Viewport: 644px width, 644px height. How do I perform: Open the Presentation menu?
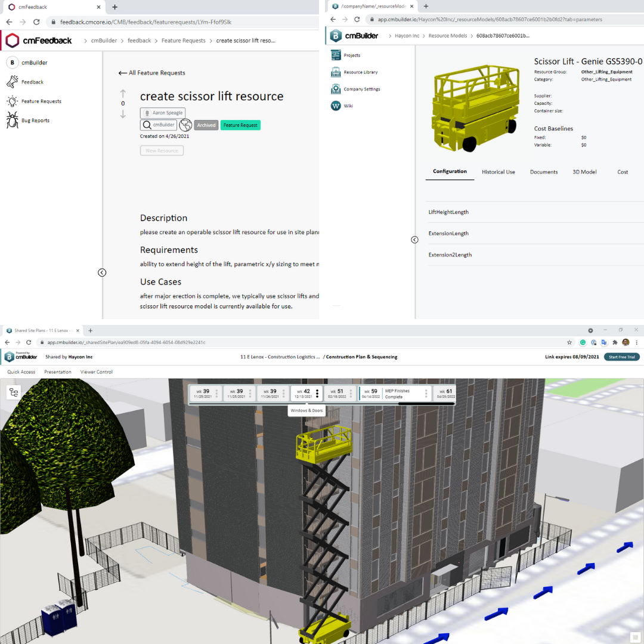[57, 372]
